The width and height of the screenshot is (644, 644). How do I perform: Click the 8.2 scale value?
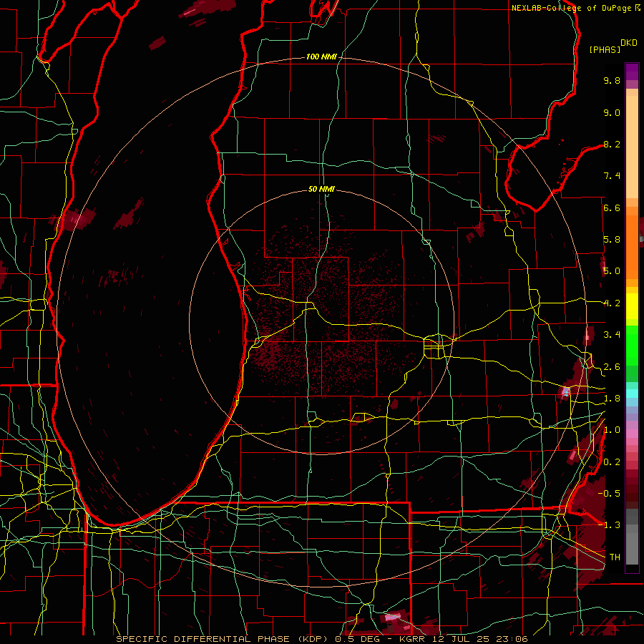[x=612, y=144]
